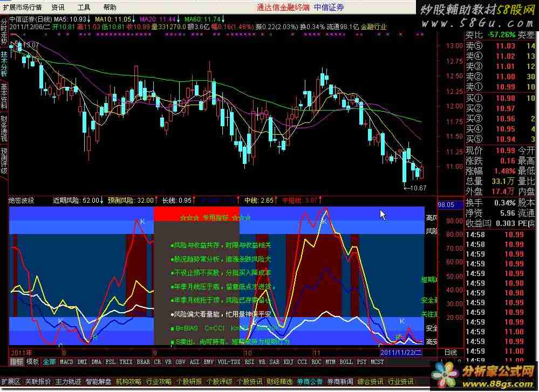Switch the indicator to OBV
The width and height of the screenshot is (539, 392).
180,362
